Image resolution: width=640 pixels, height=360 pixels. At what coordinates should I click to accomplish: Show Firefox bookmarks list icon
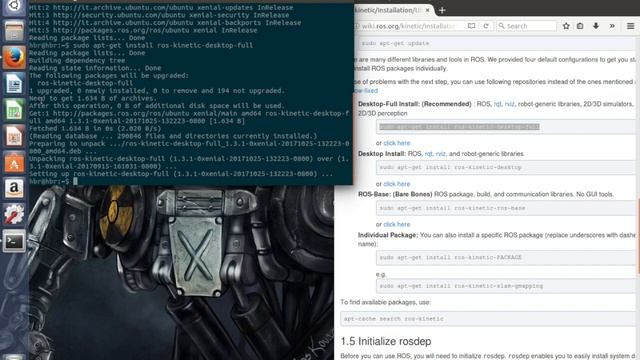click(580, 26)
